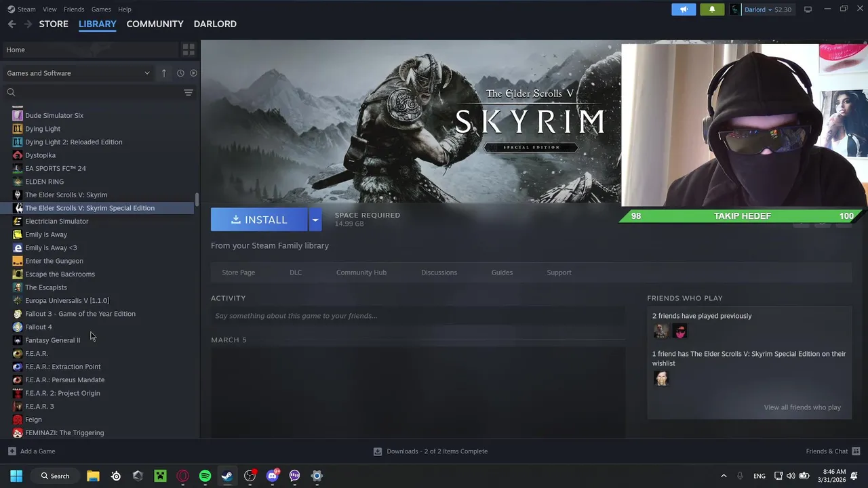This screenshot has height=488, width=868.
Task: Click the library search magnifier icon
Action: (11, 92)
